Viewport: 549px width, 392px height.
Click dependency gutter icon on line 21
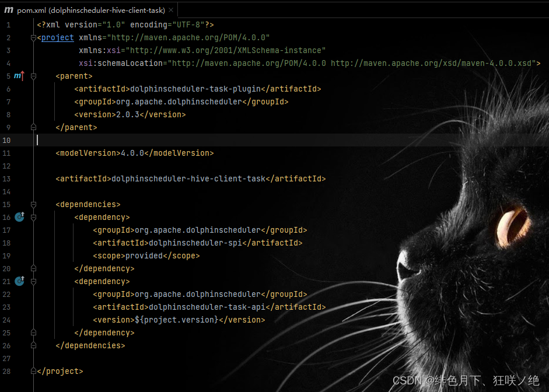click(x=20, y=281)
